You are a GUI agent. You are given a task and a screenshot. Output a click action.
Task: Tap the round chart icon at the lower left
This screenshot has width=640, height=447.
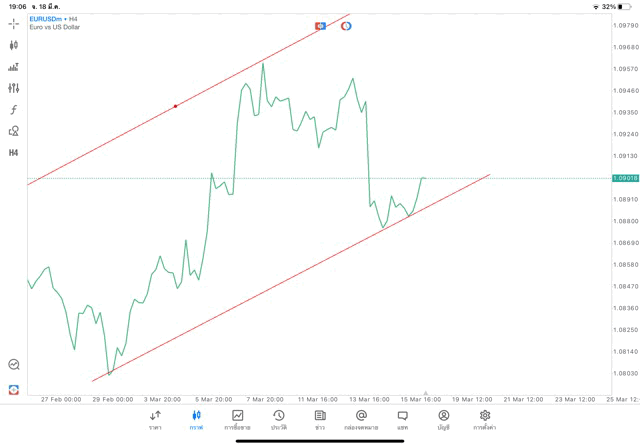[14, 365]
